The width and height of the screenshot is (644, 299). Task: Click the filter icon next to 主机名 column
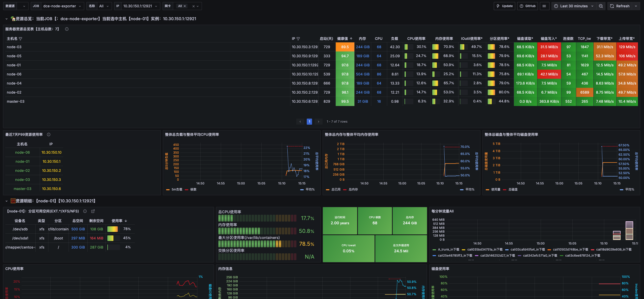(21, 39)
